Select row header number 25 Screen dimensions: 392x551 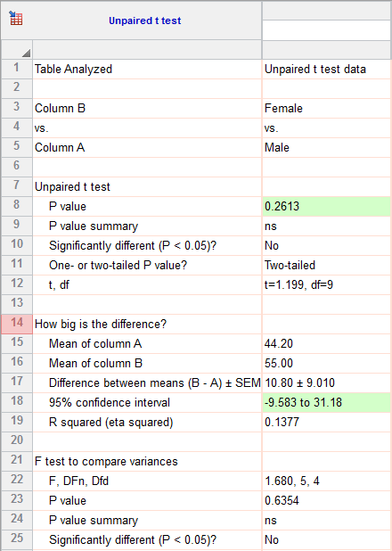tap(17, 539)
